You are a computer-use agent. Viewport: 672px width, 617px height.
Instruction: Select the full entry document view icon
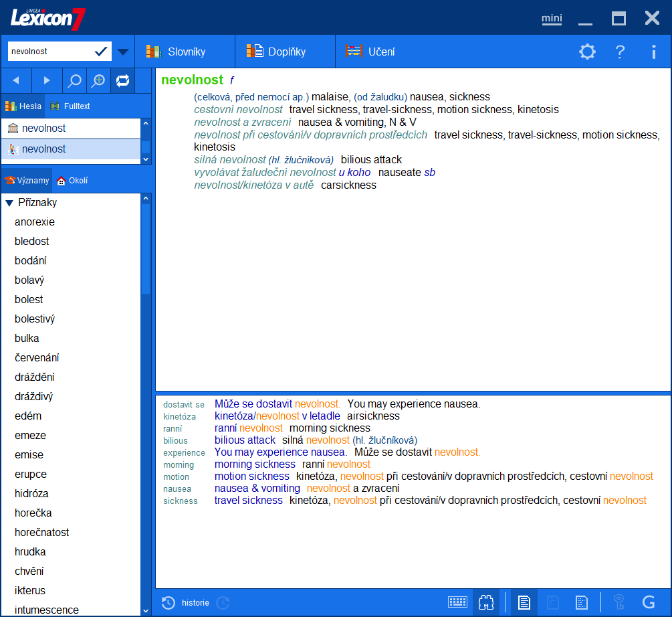524,602
